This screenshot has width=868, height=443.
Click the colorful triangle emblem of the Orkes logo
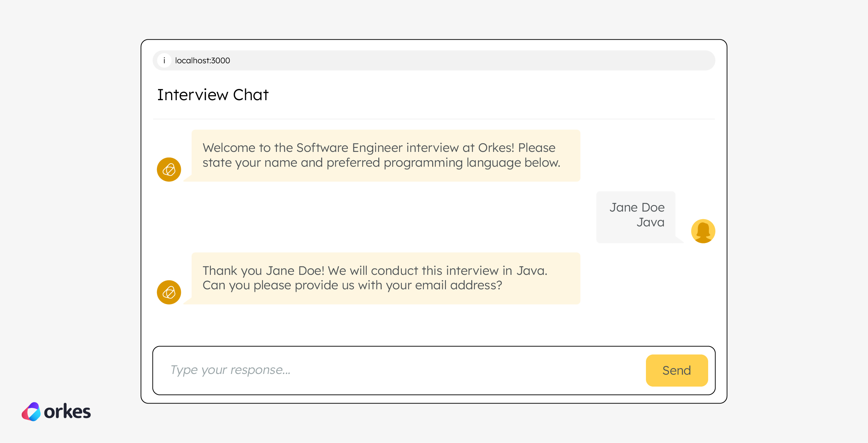point(32,411)
